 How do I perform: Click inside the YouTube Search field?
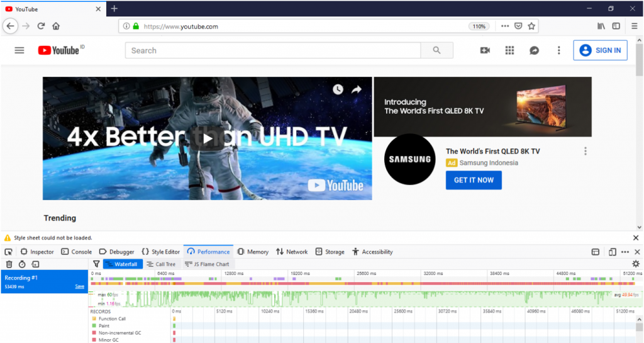click(273, 50)
